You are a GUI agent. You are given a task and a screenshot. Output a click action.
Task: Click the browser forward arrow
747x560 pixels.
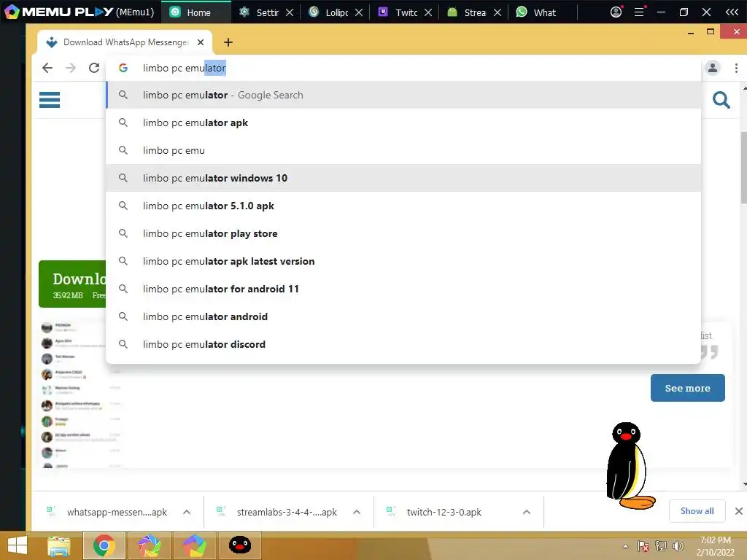(71, 68)
